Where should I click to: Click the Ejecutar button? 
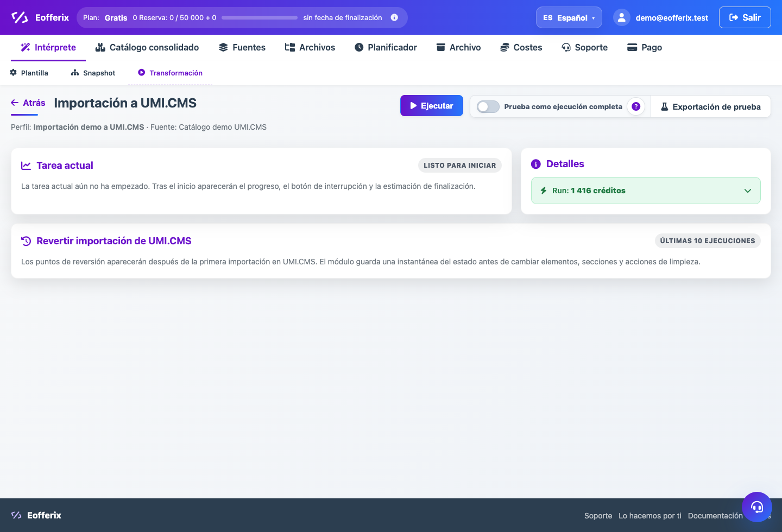(432, 106)
